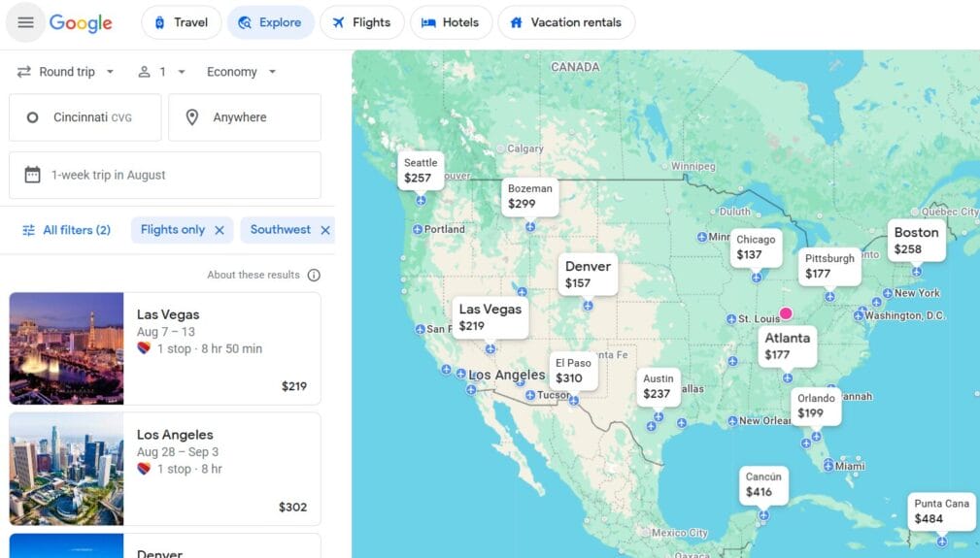Open the Vacation rentals tab
The image size is (980, 558).
coord(566,22)
